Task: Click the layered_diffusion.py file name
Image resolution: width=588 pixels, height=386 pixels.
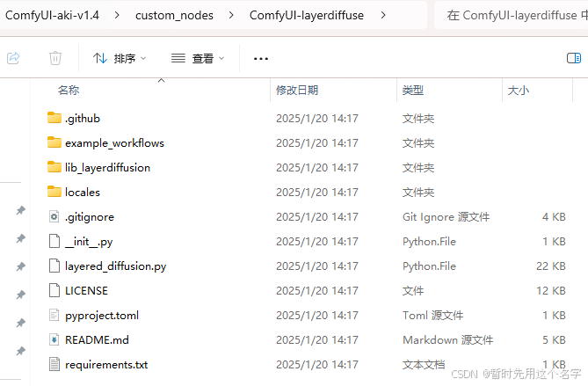Action: pos(115,266)
